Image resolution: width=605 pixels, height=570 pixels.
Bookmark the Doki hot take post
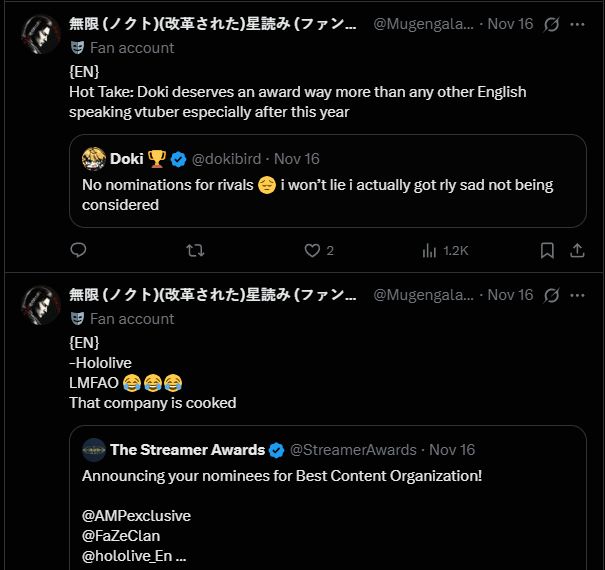point(547,250)
